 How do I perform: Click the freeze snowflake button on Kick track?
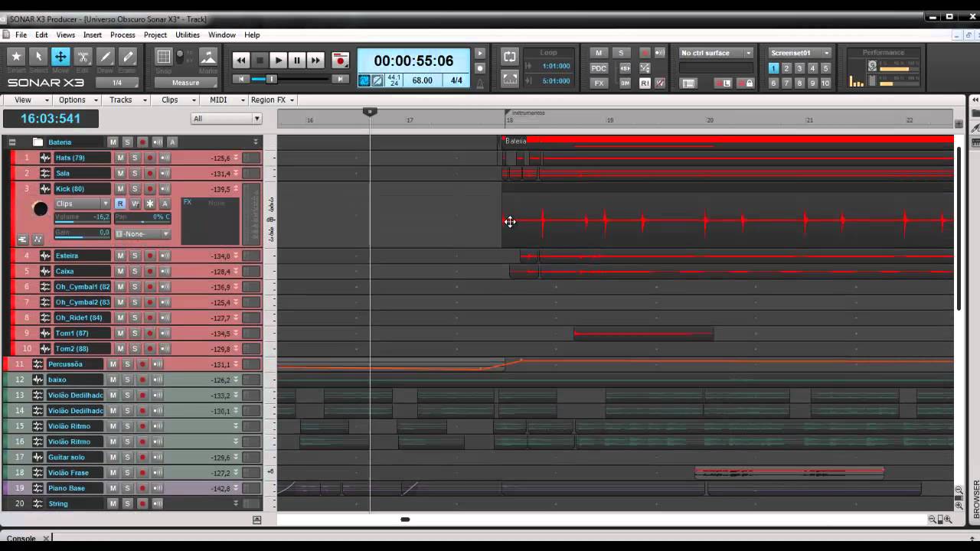[x=150, y=204]
